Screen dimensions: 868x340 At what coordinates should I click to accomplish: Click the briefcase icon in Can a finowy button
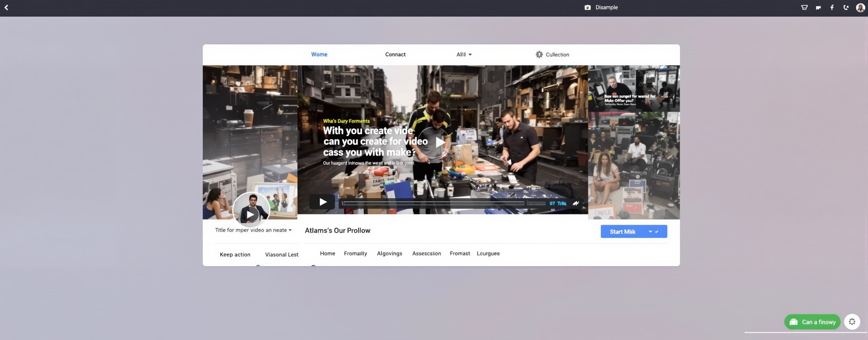coord(793,322)
